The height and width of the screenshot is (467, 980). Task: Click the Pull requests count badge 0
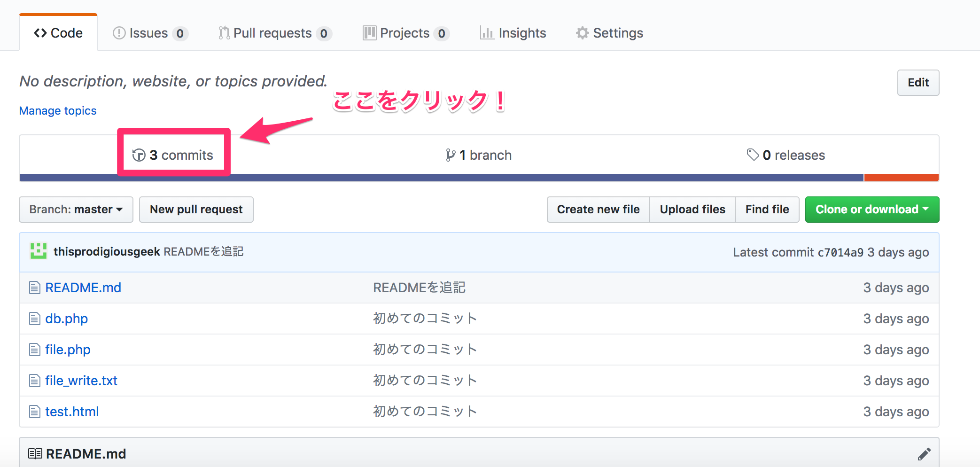coord(324,33)
